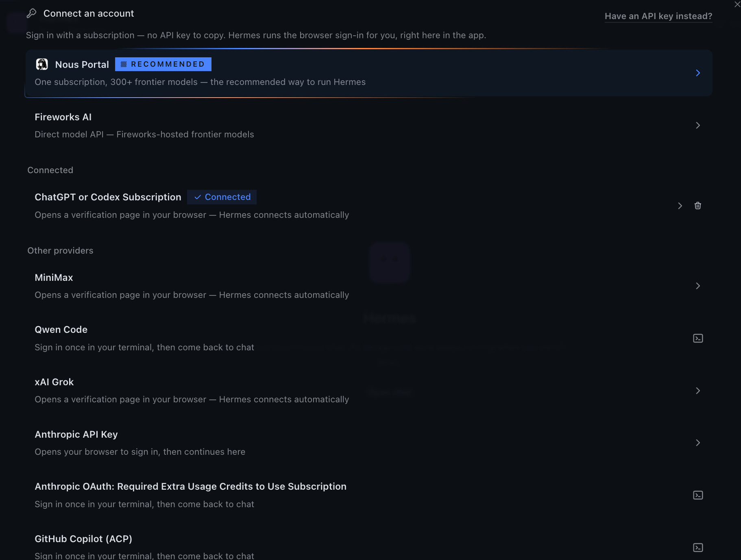The width and height of the screenshot is (741, 560).
Task: Expand the ChatGPT or Codex Subscription chevron
Action: [680, 206]
